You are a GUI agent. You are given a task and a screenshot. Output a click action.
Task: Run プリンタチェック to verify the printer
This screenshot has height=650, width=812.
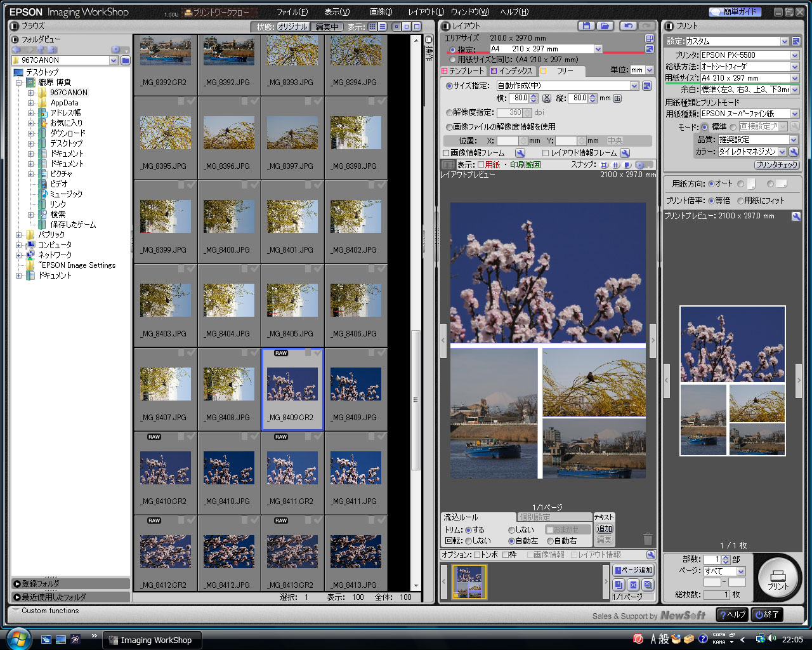[x=777, y=164]
